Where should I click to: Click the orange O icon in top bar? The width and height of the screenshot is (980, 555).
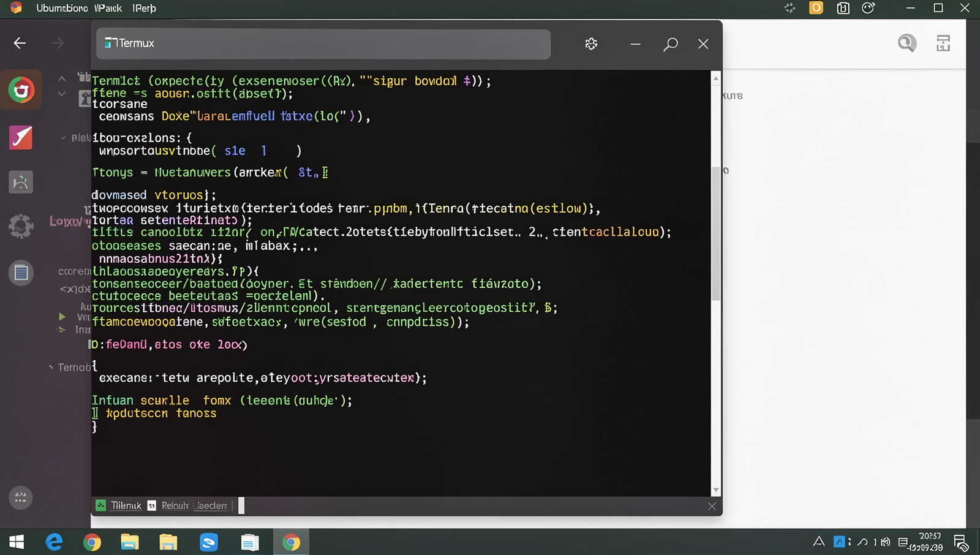(x=816, y=8)
